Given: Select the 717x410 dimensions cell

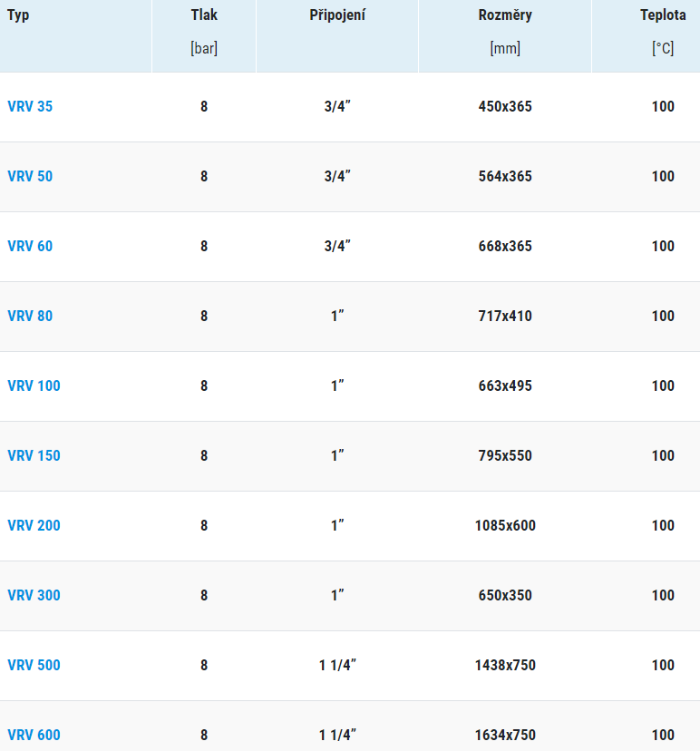Looking at the screenshot, I should (505, 317).
